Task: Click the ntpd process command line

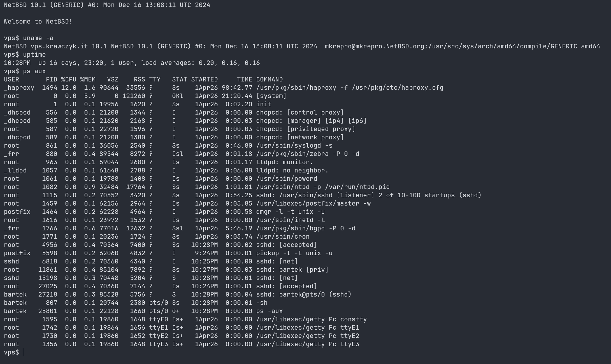Action: 323,187
